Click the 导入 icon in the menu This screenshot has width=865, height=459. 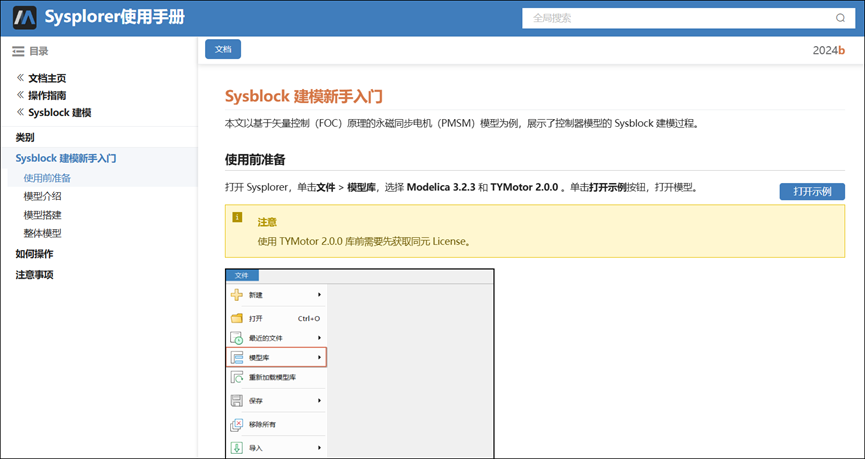pos(237,448)
